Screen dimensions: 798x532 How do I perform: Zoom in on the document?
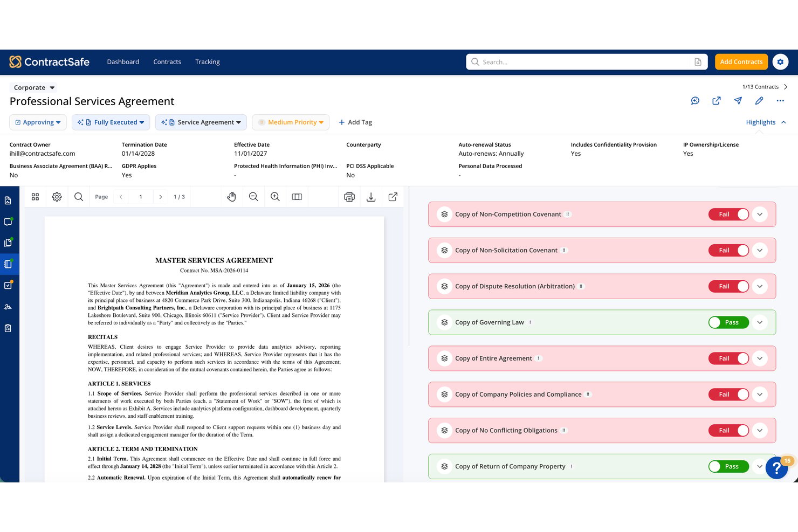pos(275,197)
